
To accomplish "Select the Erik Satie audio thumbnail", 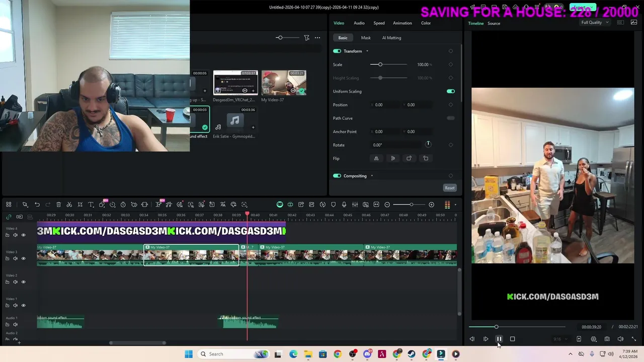I will 235,120.
